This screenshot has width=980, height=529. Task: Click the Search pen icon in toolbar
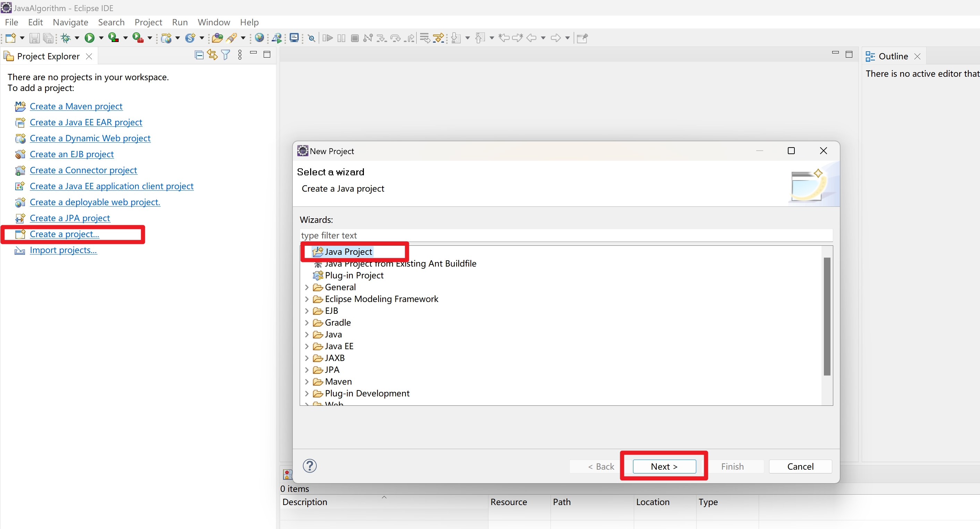tap(231, 38)
